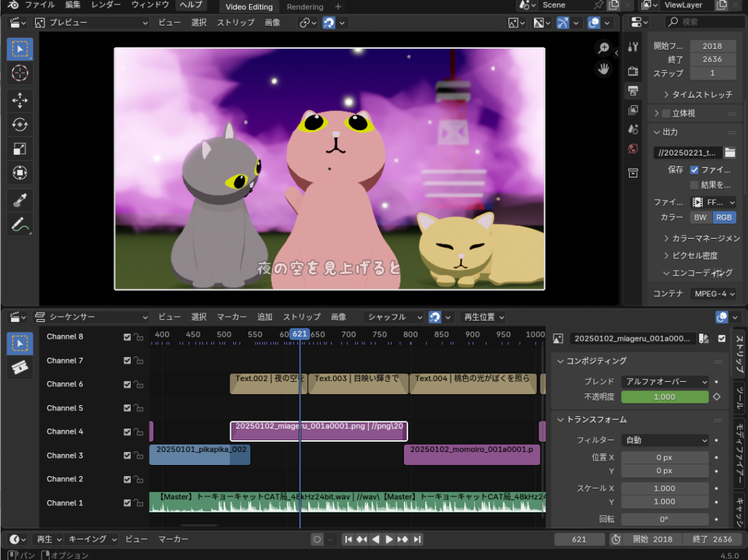
Task: Select the BW color mode button
Action: pos(700,218)
